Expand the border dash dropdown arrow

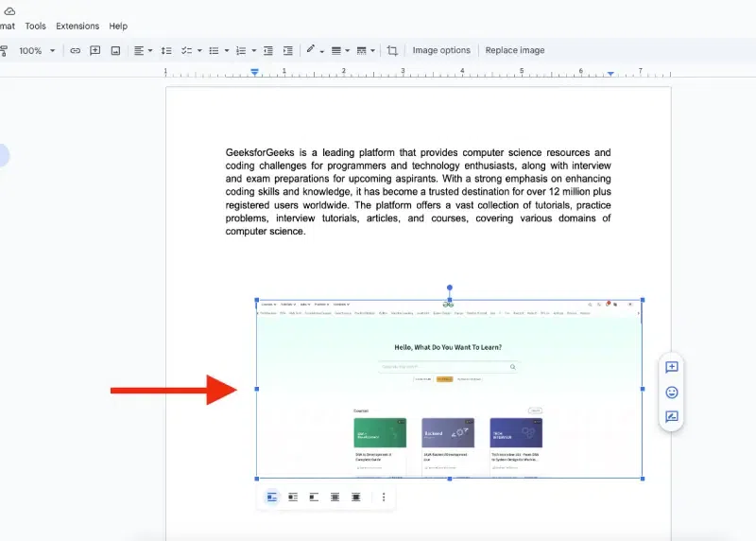372,51
